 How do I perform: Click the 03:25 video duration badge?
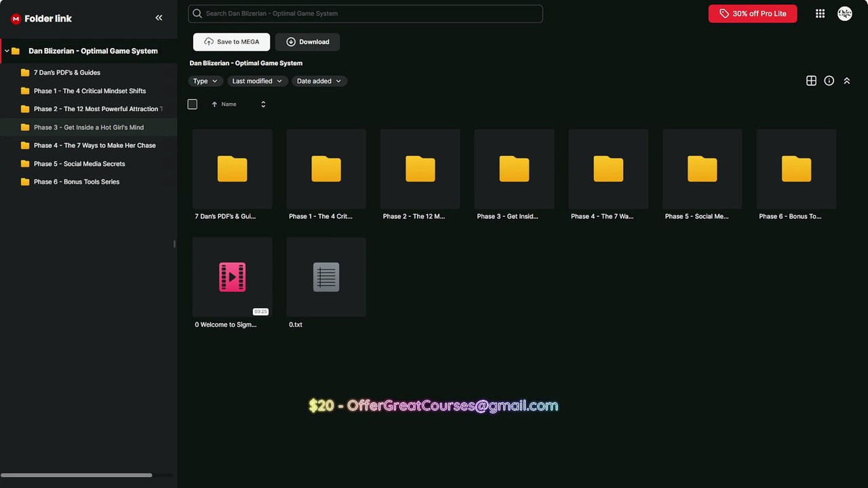(x=260, y=312)
